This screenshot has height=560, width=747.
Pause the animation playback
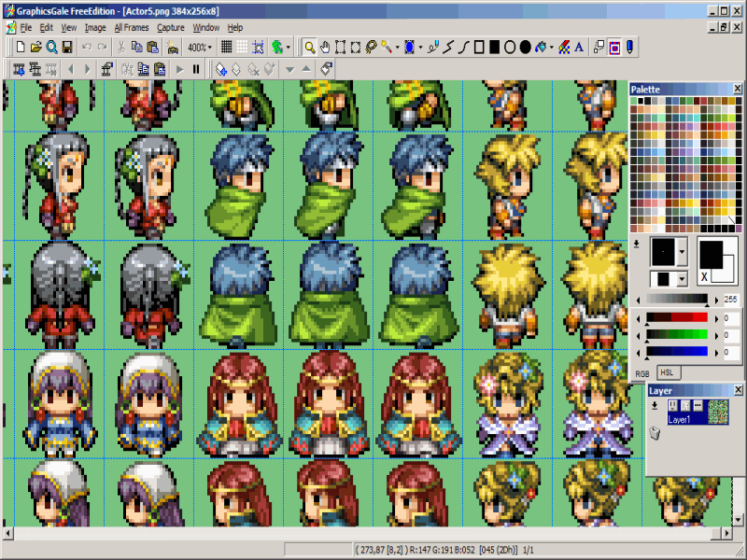click(x=196, y=69)
